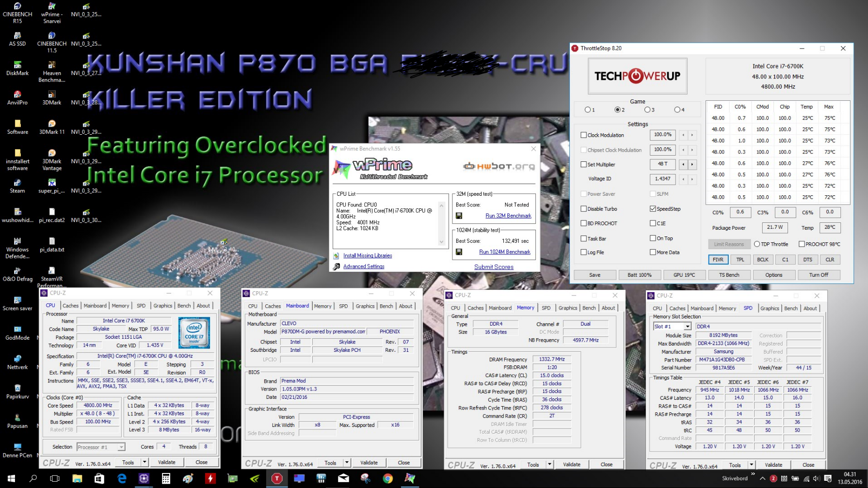Open GodMode desktop icon
This screenshot has height=488, width=868.
click(x=17, y=333)
